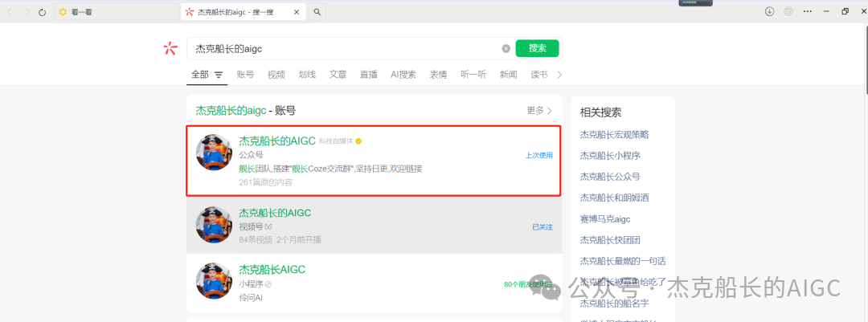
Task: Click the red 搜一搜 logo
Action: (x=170, y=49)
